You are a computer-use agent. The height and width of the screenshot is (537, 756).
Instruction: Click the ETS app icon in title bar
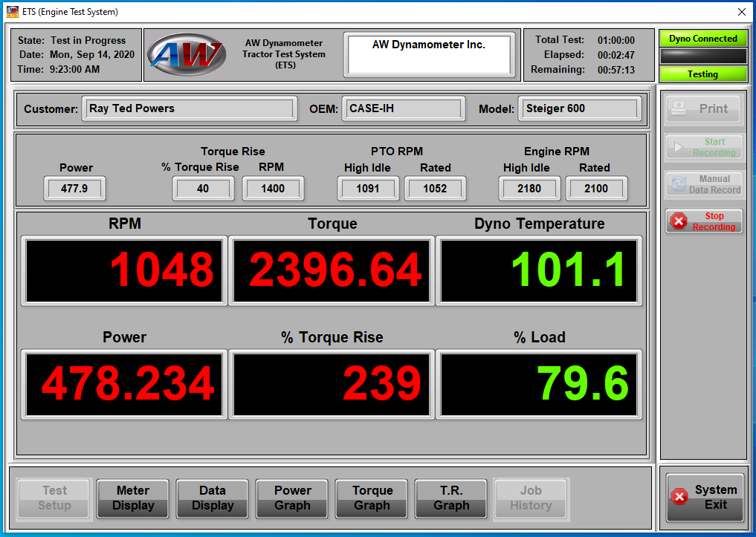(12, 12)
